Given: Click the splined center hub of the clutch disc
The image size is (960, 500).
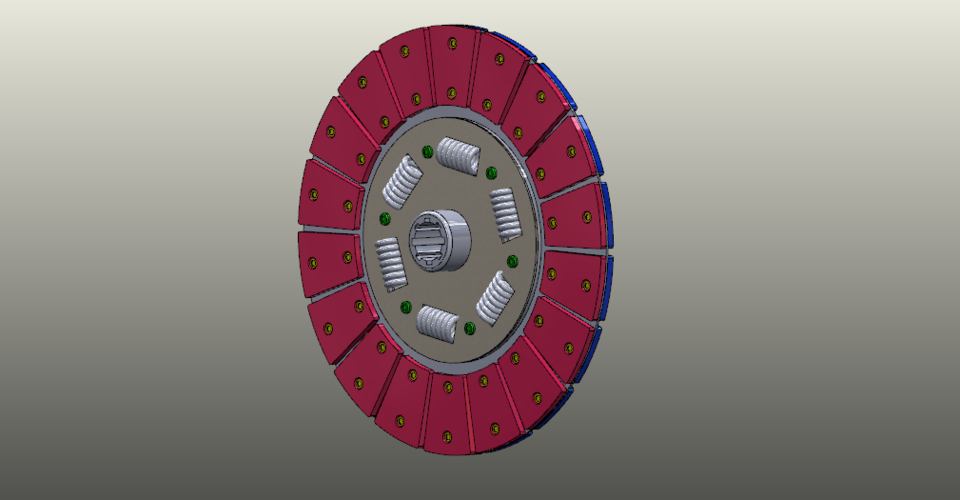Looking at the screenshot, I should tap(441, 242).
